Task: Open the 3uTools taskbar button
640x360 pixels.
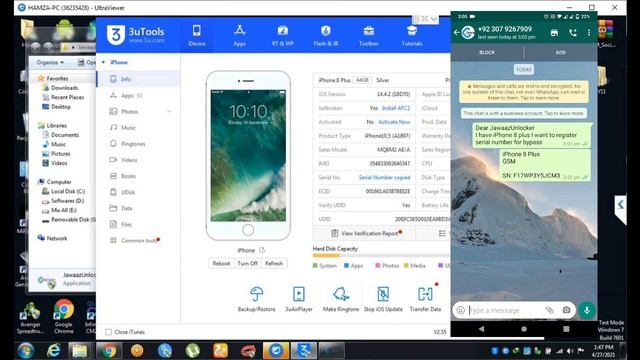Action: click(304, 351)
